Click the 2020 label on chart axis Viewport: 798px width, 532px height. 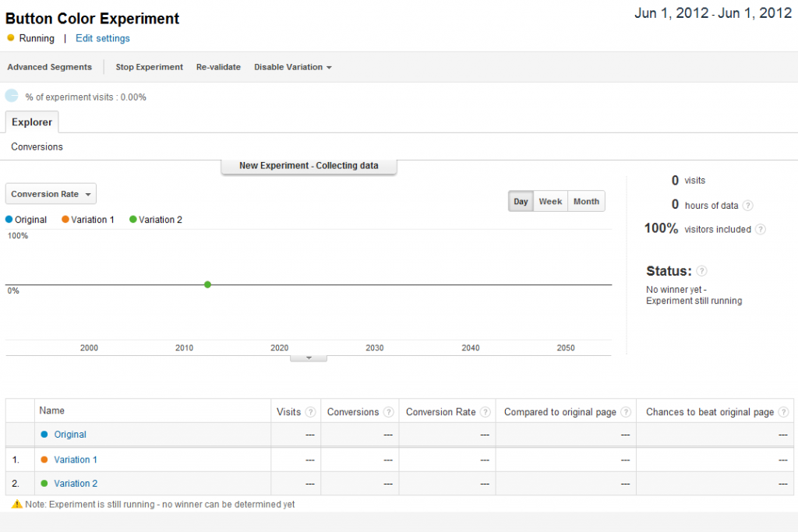pos(280,348)
